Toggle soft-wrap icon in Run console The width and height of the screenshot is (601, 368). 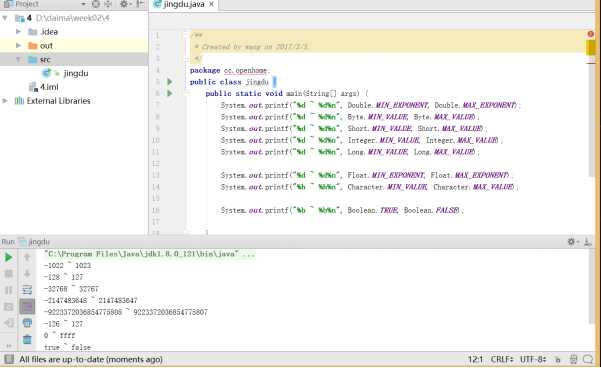[27, 290]
